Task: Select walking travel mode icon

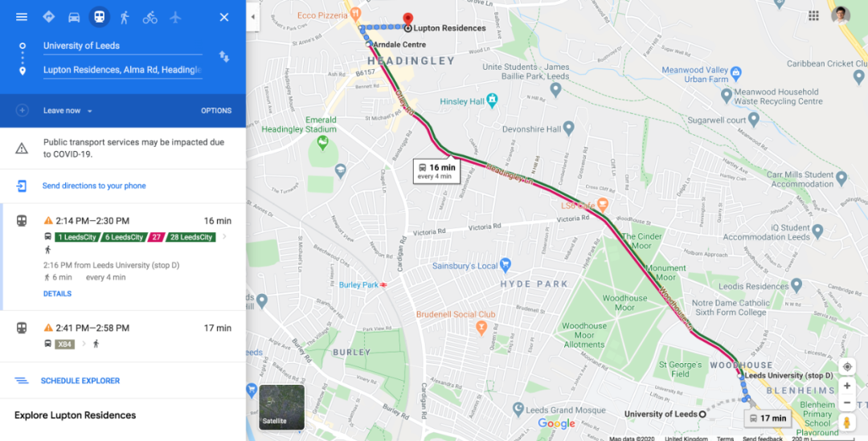Action: coord(125,17)
